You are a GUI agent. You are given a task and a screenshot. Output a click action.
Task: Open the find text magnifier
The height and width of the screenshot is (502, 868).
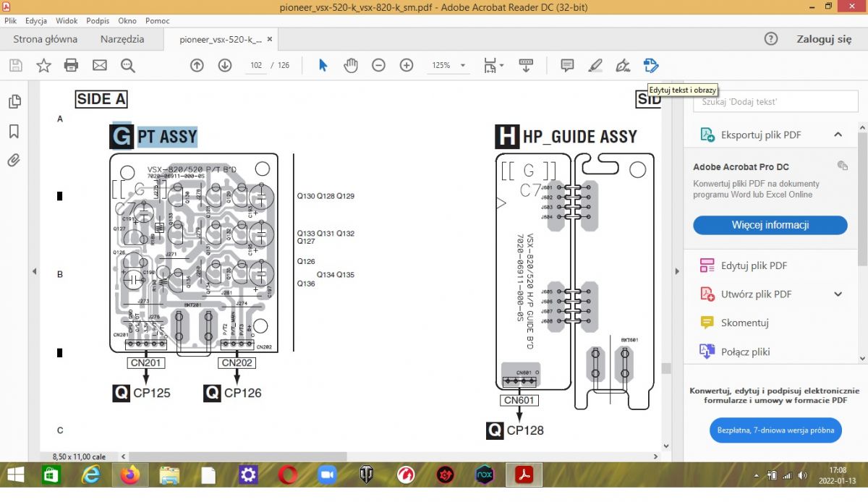[x=128, y=66]
